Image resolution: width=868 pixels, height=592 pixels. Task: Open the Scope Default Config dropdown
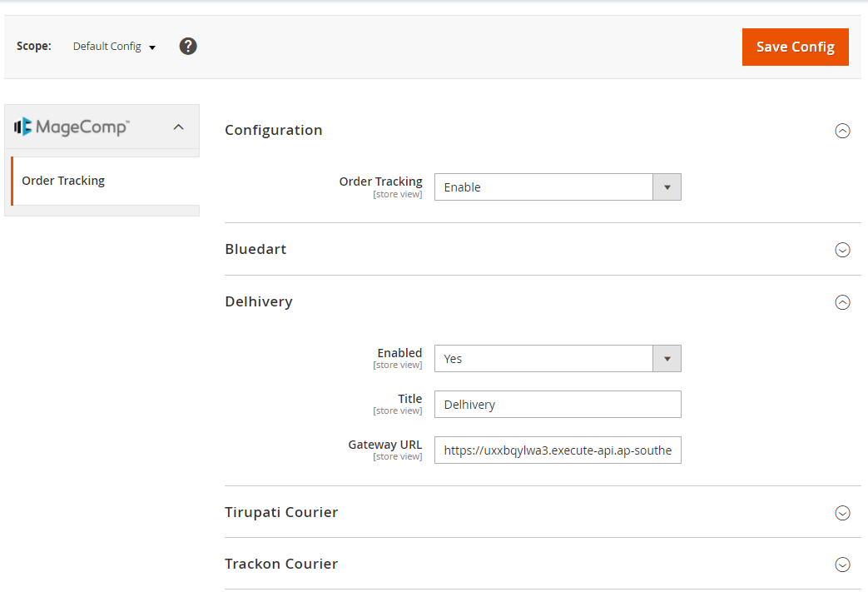[114, 47]
